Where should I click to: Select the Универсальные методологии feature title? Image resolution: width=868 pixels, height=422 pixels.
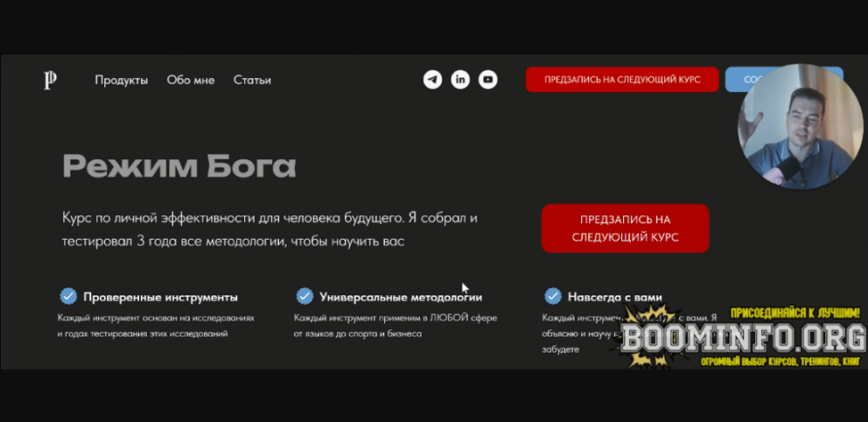[x=401, y=297]
